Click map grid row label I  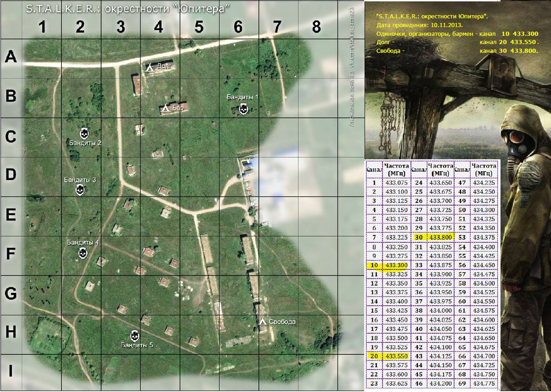click(10, 371)
